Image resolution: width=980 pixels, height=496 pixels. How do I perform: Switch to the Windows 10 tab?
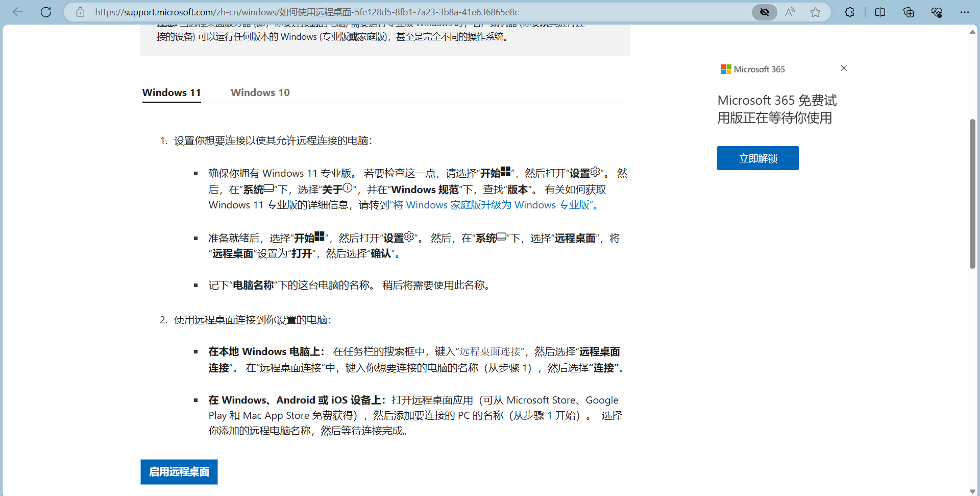pyautogui.click(x=260, y=92)
